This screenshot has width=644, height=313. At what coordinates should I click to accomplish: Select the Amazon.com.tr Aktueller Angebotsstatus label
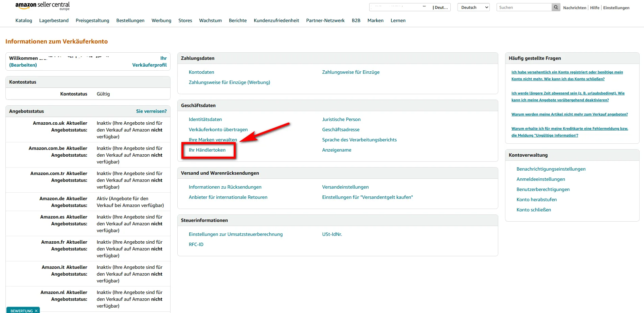59,177
